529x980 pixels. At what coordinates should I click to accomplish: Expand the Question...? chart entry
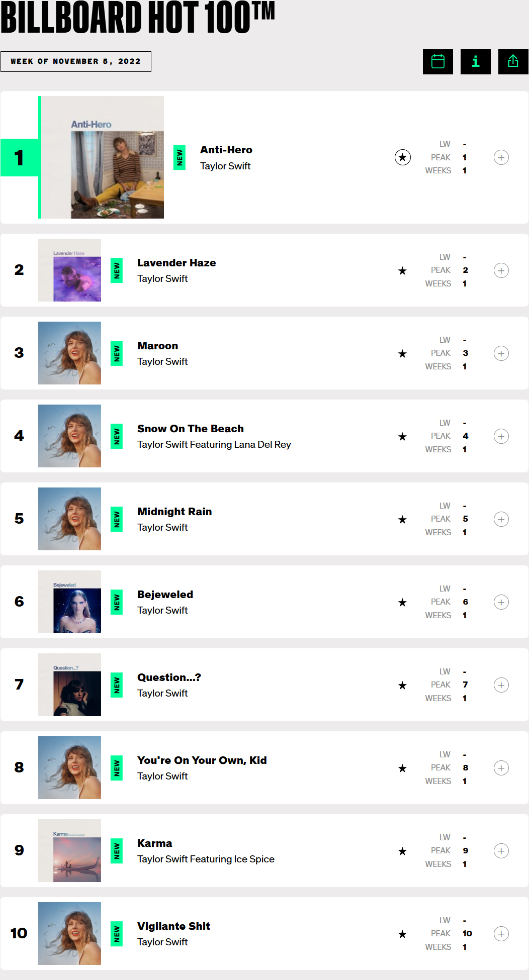pos(501,685)
